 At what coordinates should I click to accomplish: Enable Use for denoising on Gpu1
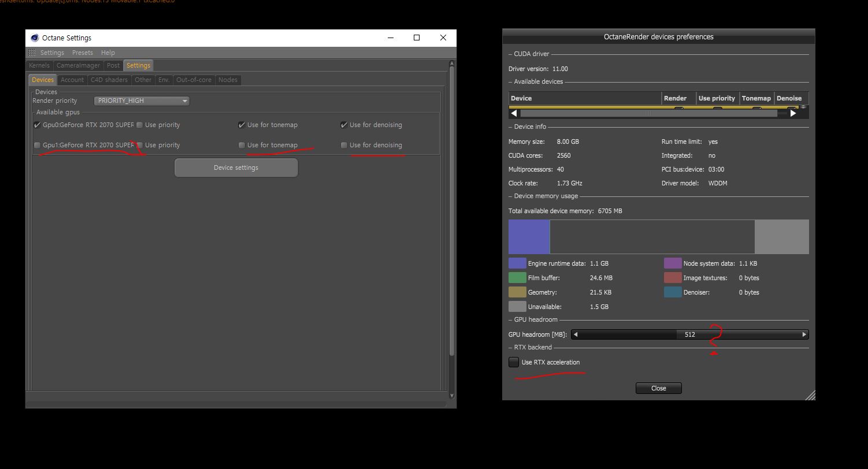click(344, 145)
